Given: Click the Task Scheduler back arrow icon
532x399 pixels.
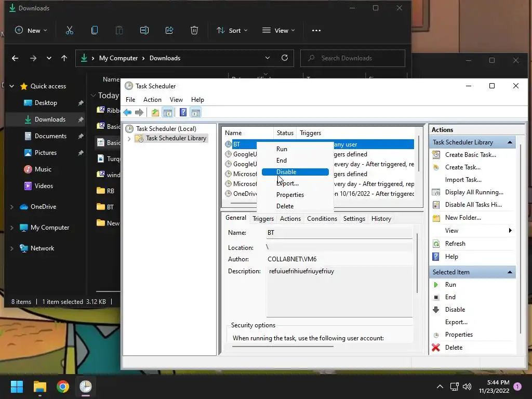Looking at the screenshot, I should coord(128,112).
